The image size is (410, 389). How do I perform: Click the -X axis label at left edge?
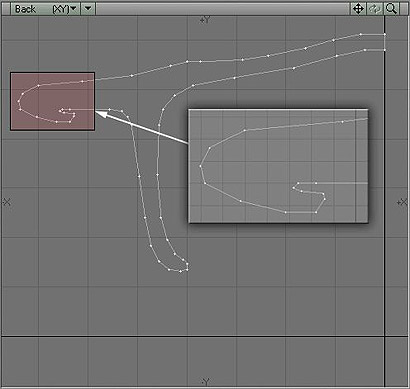(7, 202)
